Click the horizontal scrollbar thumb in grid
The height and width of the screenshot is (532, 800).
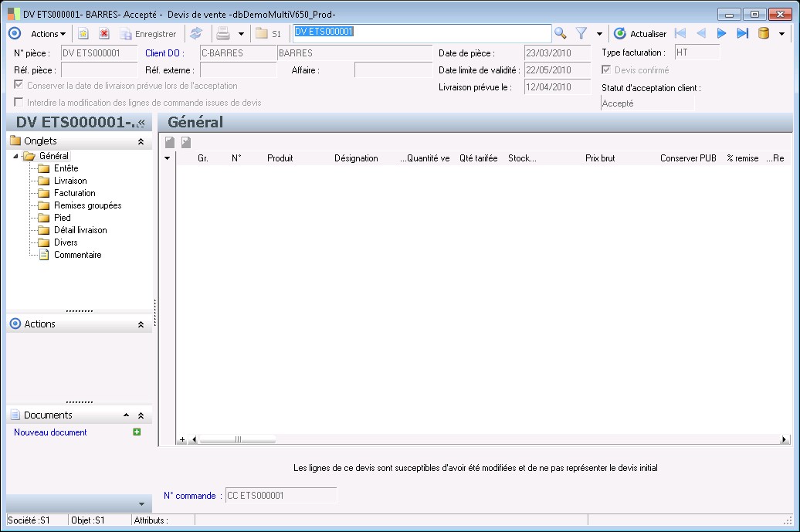tap(237, 439)
